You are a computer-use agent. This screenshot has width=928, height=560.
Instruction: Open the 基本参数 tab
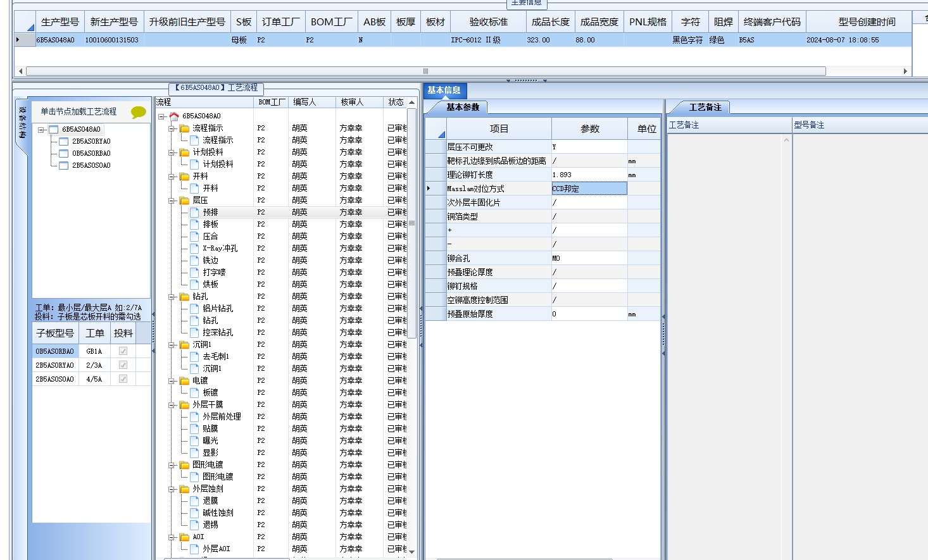coord(463,107)
